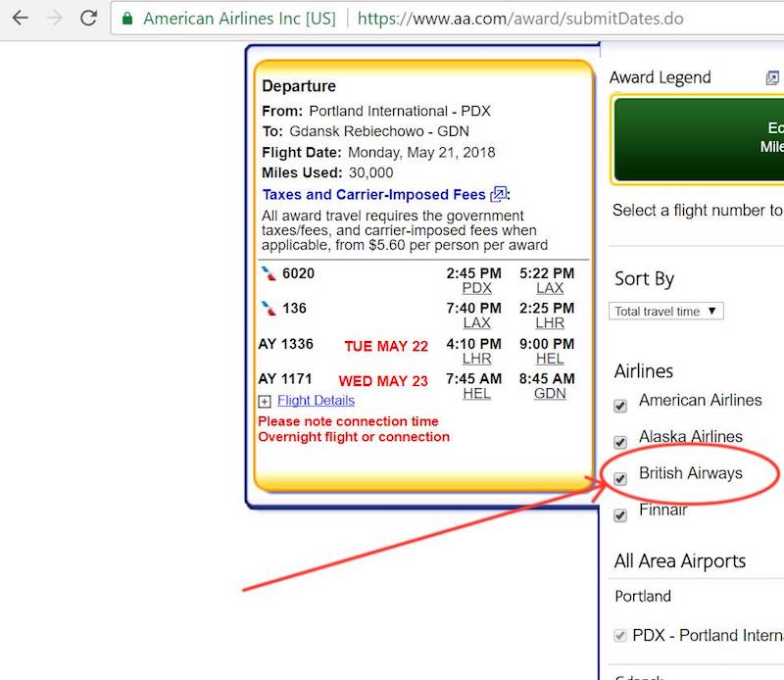Viewport: 784px width, 680px height.
Task: Select flight number AY 1171
Action: point(284,378)
